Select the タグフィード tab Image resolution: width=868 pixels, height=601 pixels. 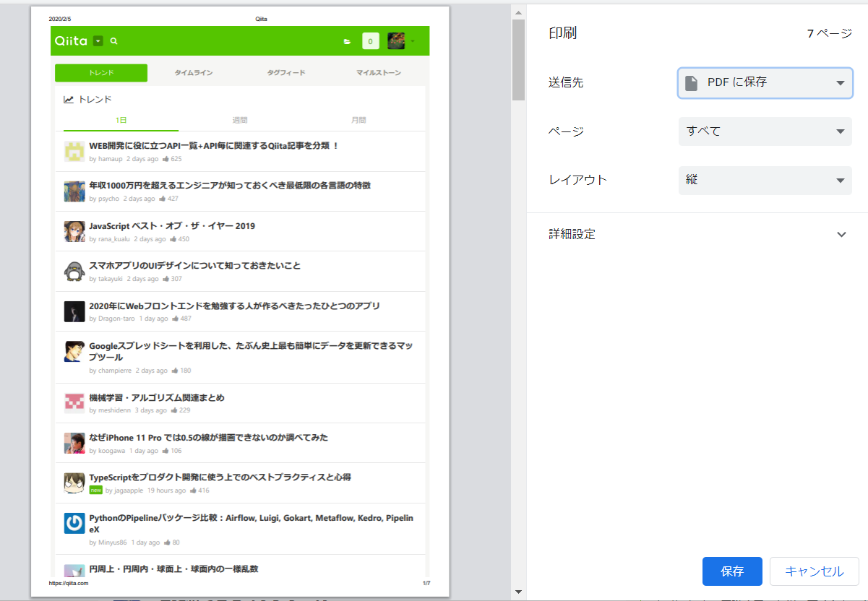286,73
